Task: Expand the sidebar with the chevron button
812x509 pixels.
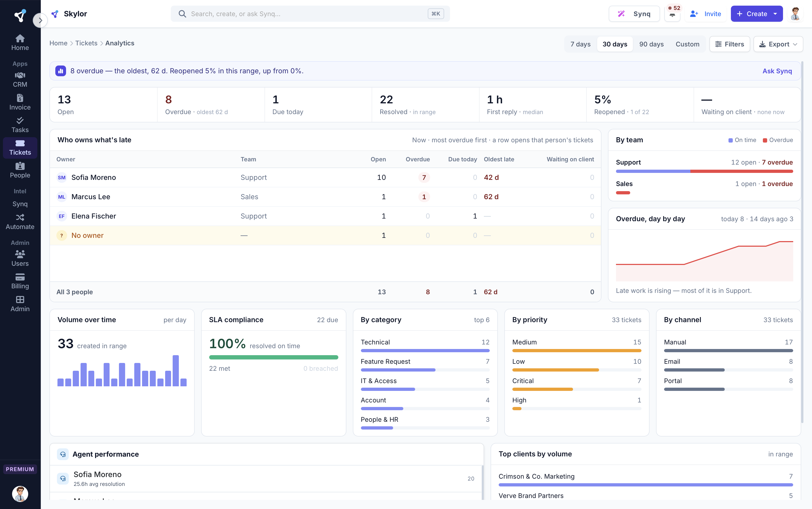Action: click(40, 20)
